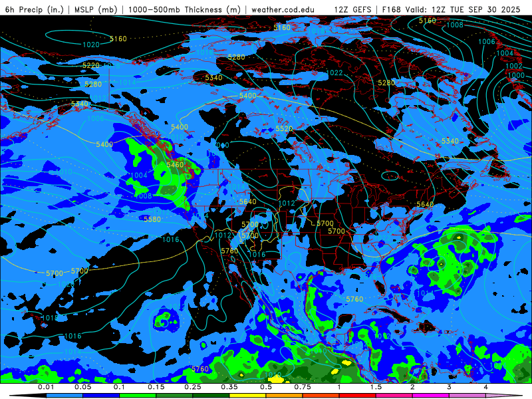The height and width of the screenshot is (399, 532).
Task: Click the "0.75" legend value
Action: coord(303,387)
